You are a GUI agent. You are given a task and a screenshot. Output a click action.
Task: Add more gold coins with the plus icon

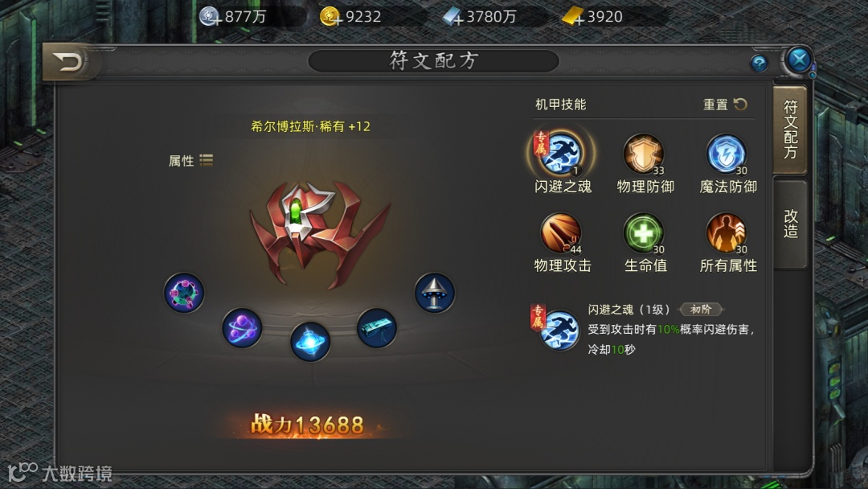click(x=330, y=17)
